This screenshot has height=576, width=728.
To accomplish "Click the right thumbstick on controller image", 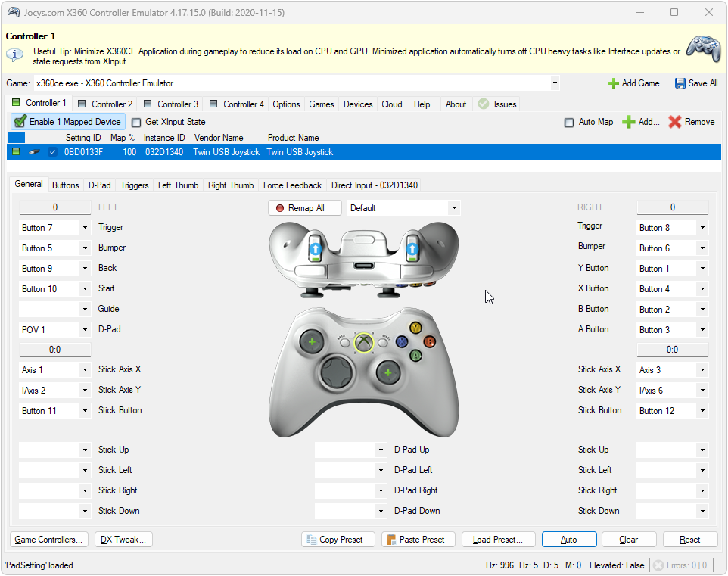I will point(388,372).
